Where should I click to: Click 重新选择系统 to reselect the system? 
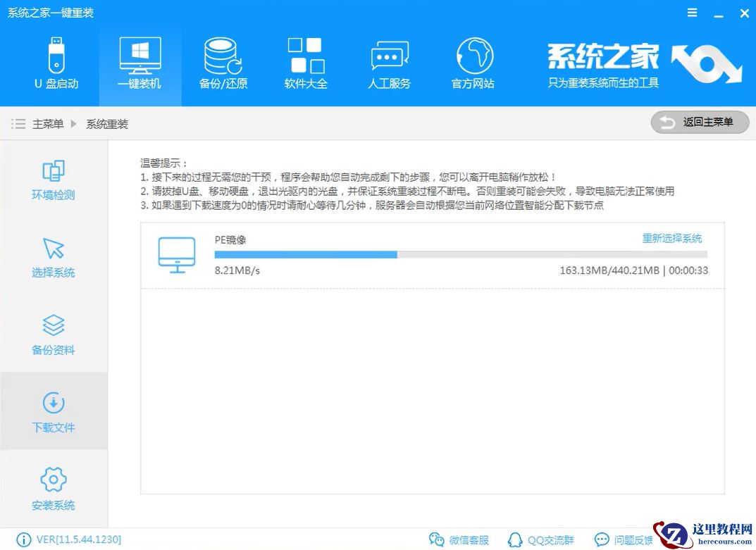(673, 239)
